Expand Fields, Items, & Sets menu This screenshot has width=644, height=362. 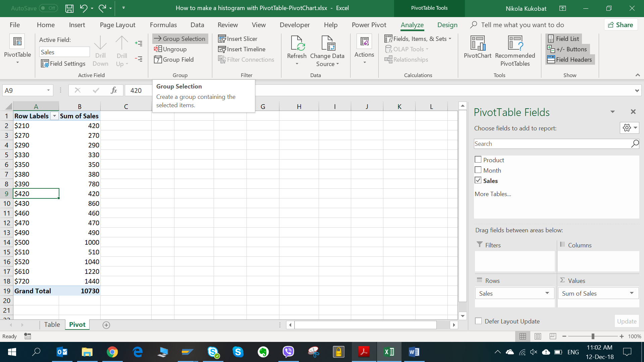(418, 39)
